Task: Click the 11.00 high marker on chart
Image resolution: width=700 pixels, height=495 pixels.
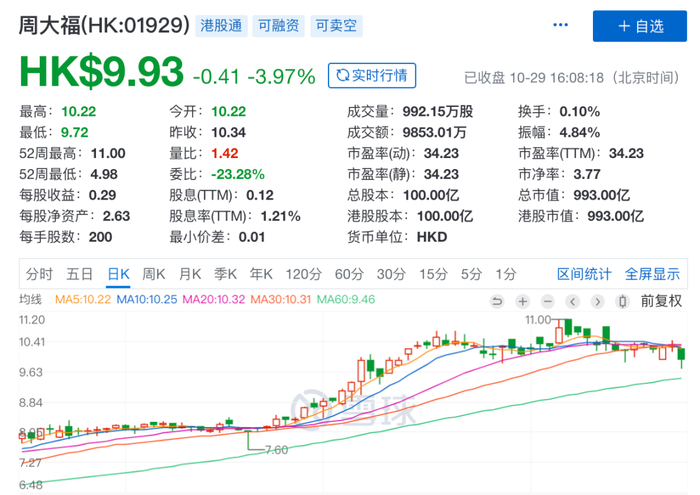Action: coord(538,320)
